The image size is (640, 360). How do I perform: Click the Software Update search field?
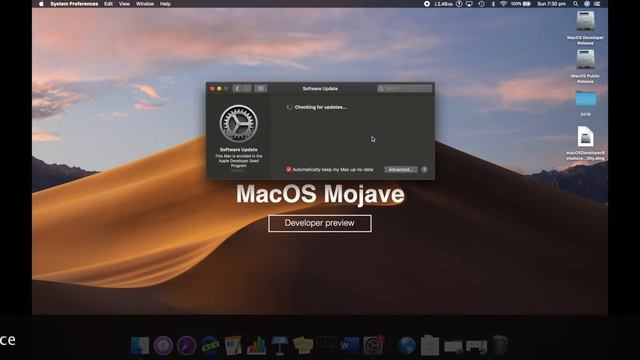coord(405,88)
